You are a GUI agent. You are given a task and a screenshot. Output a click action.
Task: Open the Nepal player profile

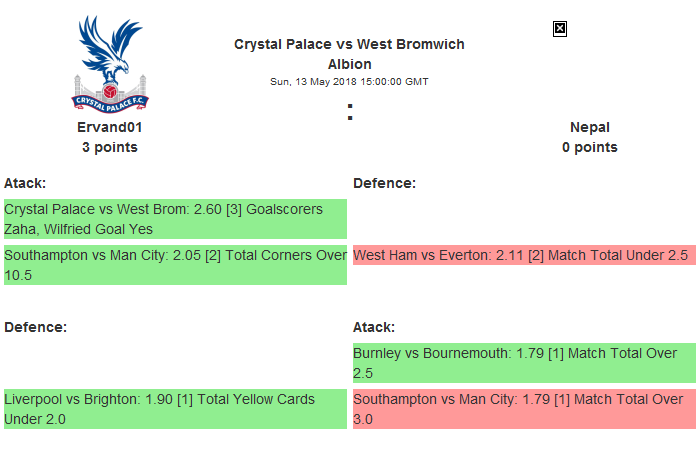[589, 127]
